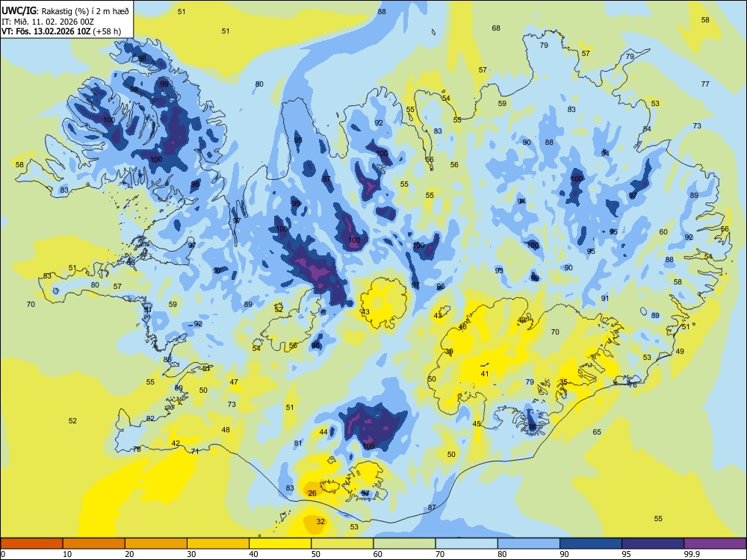Click the map value '42' in the southwest

[x=176, y=444]
